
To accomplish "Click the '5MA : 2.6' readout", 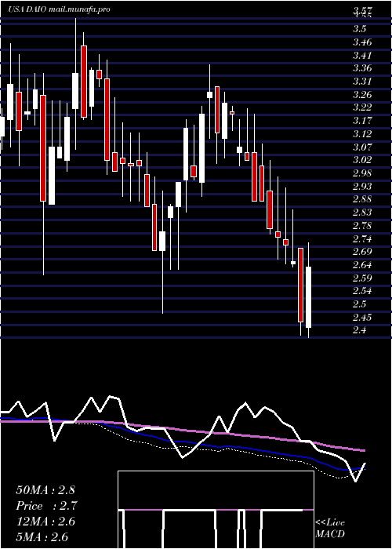I will coord(42,537).
